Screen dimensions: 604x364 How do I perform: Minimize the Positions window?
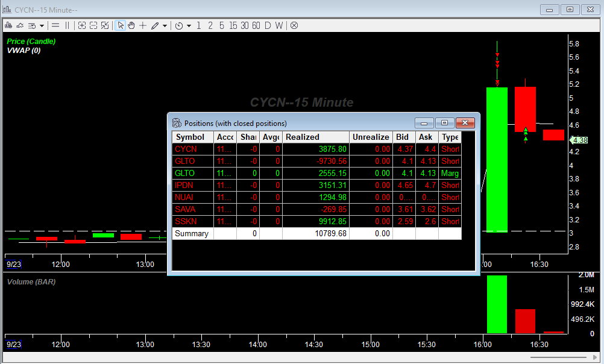[x=424, y=123]
